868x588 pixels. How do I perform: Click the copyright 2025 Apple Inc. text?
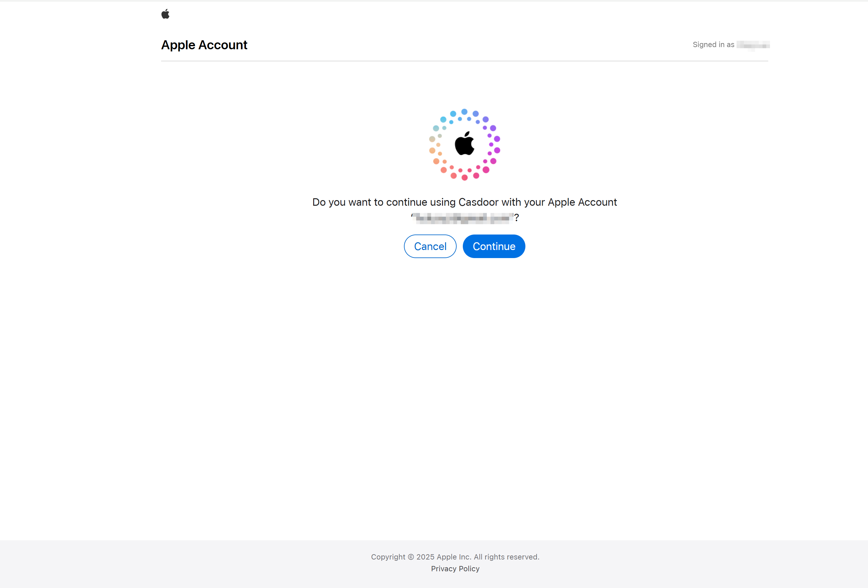455,557
